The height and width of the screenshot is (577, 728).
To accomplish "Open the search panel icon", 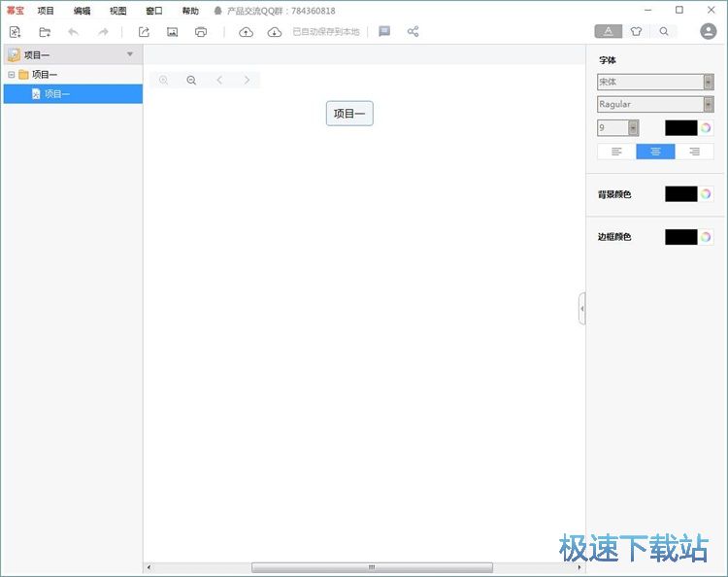I will point(664,31).
